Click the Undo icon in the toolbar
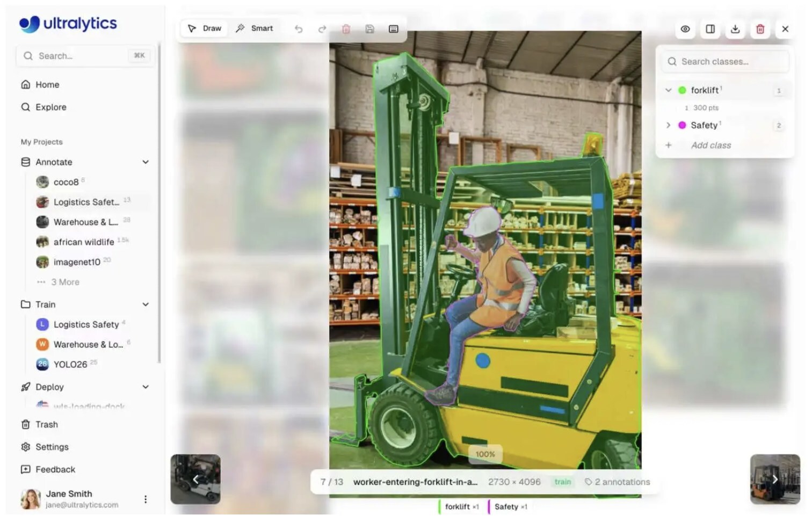This screenshot has height=522, width=812. [x=299, y=29]
